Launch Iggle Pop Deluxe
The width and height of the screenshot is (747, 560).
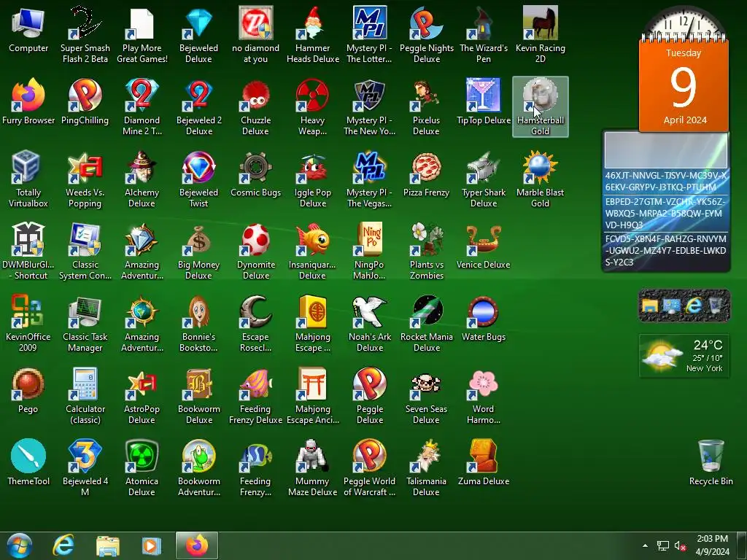point(312,179)
